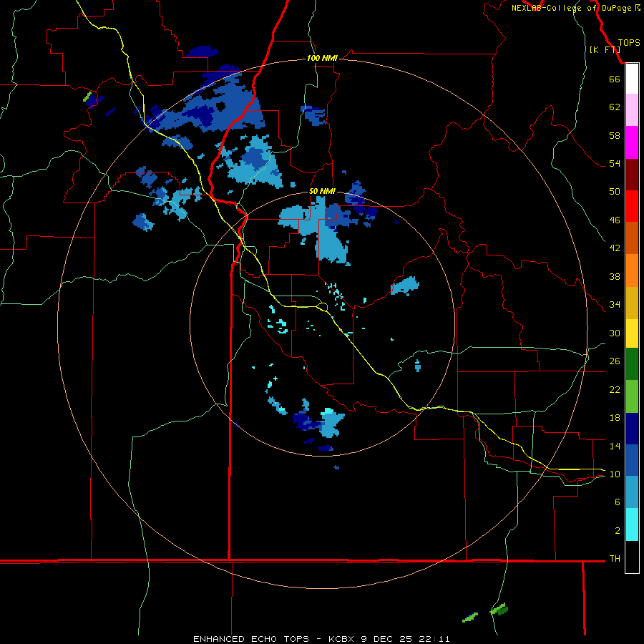Image resolution: width=644 pixels, height=644 pixels.
Task: Click the '58' legend value
Action: click(x=615, y=135)
